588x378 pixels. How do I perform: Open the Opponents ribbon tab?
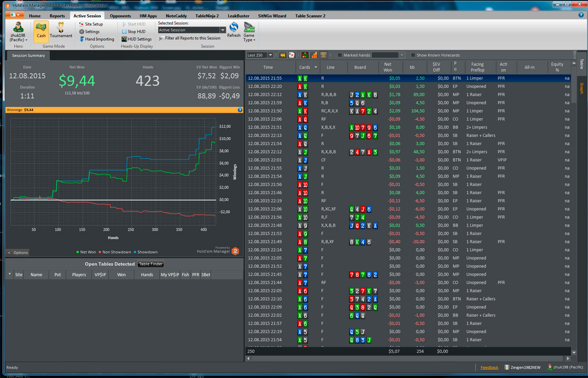pyautogui.click(x=120, y=16)
